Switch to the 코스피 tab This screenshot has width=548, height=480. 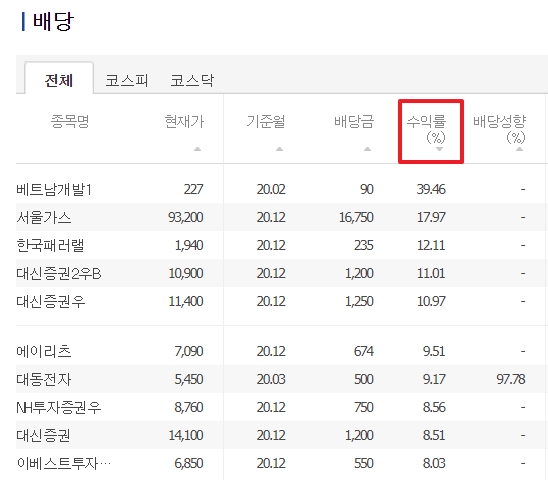(x=127, y=80)
